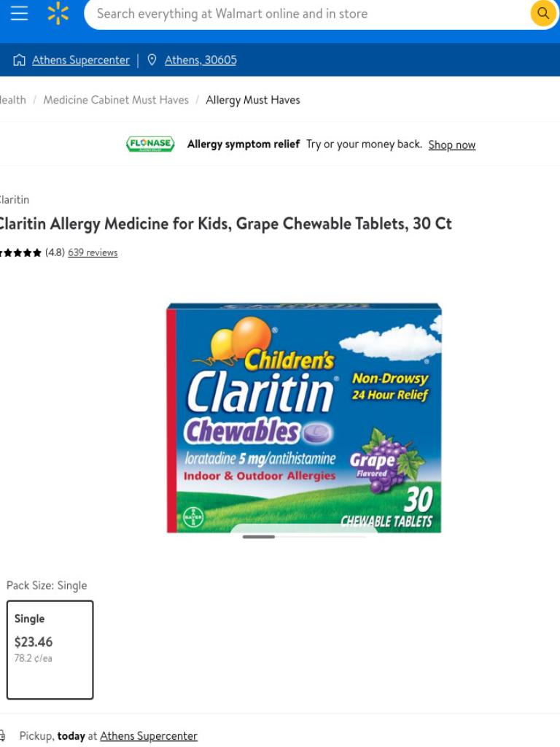Click the Walmart spark logo
560x747 pixels.
point(58,13)
